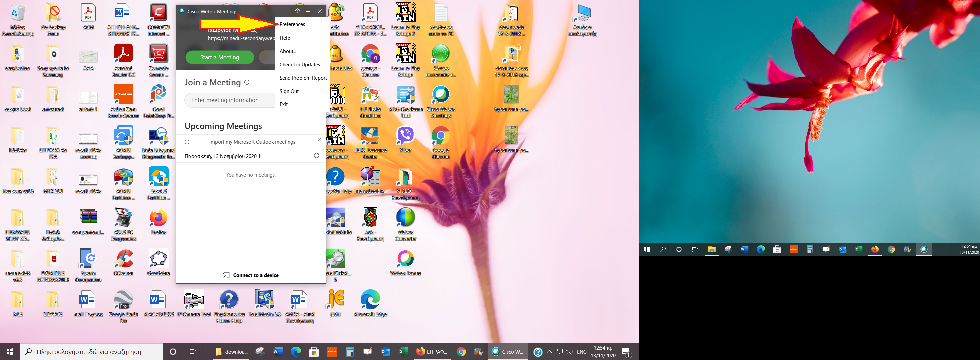Image resolution: width=980 pixels, height=360 pixels.
Task: Click Sign Out in menu
Action: coord(289,91)
